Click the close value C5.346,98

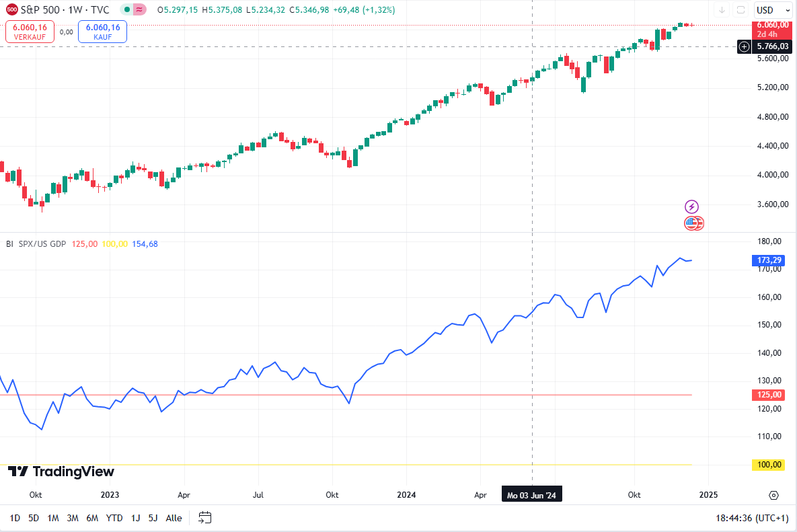[309, 9]
